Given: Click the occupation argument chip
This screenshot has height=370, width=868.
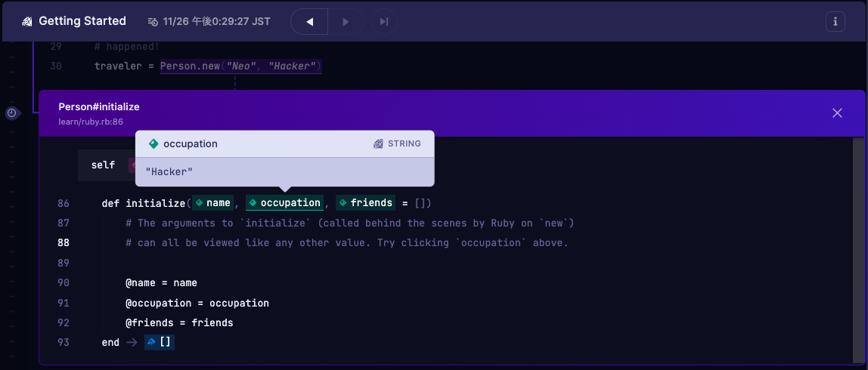Looking at the screenshot, I should (284, 203).
